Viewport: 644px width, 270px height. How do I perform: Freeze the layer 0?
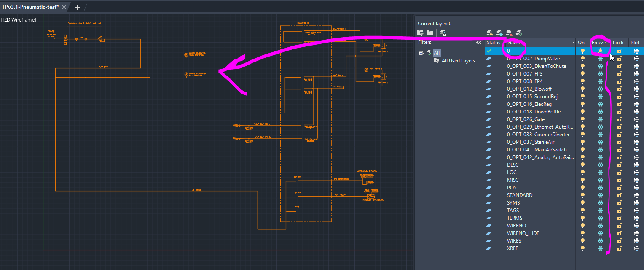coord(600,50)
